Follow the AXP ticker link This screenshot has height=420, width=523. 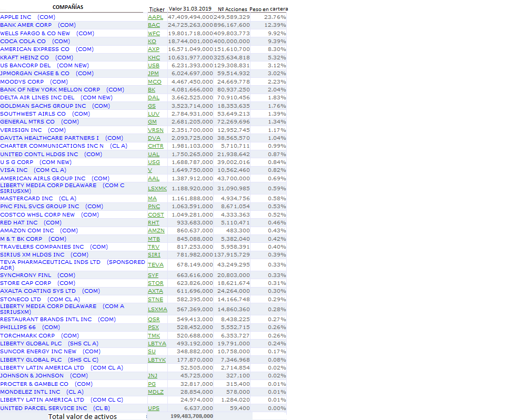pos(154,49)
